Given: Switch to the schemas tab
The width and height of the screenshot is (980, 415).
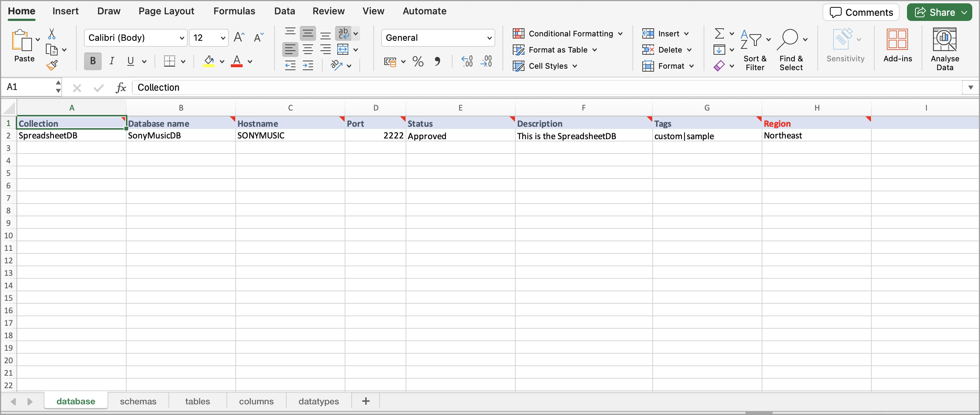Looking at the screenshot, I should [x=139, y=401].
